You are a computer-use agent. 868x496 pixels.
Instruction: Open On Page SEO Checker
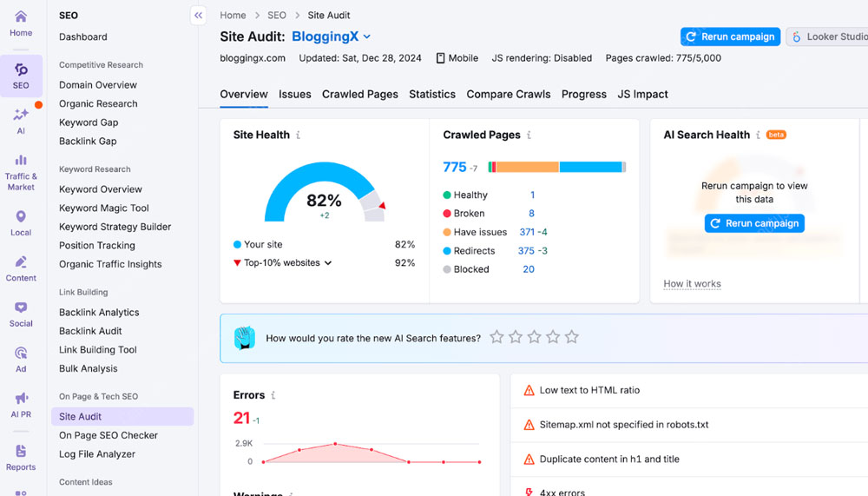108,435
